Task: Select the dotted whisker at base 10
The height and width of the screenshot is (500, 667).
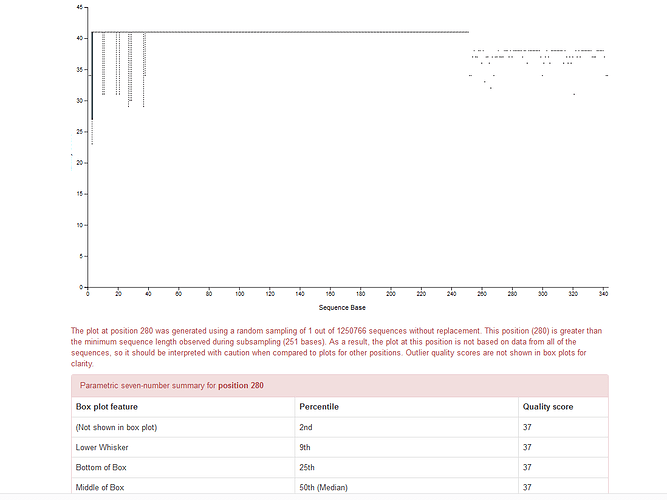Action: (x=103, y=63)
